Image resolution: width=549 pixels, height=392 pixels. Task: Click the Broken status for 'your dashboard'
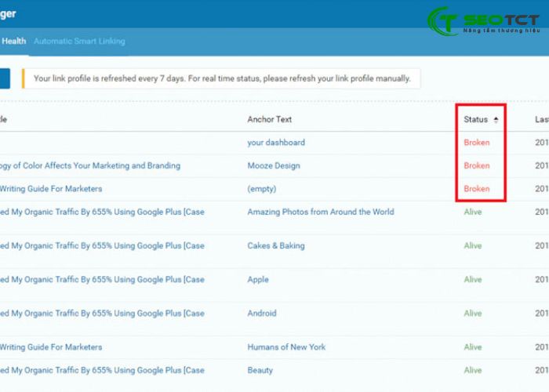pyautogui.click(x=477, y=143)
